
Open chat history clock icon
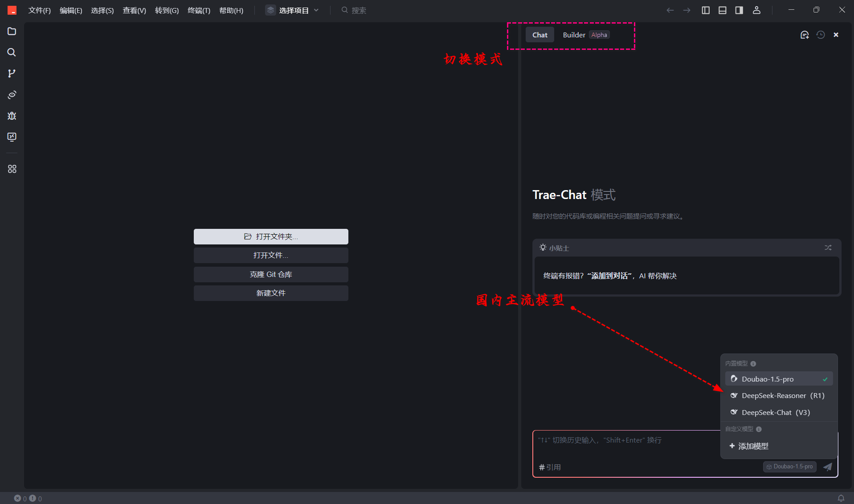pos(821,35)
